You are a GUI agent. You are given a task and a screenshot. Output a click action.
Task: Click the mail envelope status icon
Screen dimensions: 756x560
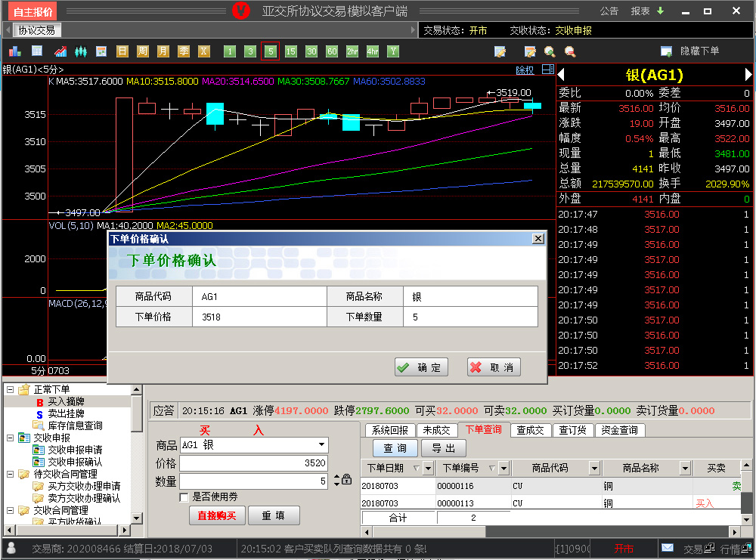(668, 548)
